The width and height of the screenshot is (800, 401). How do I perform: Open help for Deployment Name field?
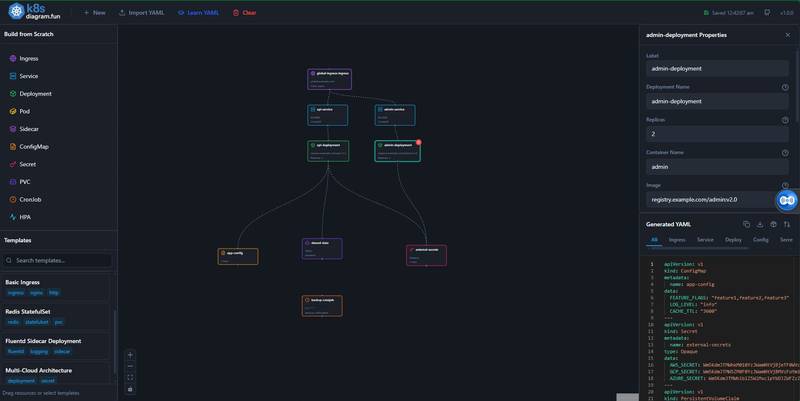tap(785, 87)
